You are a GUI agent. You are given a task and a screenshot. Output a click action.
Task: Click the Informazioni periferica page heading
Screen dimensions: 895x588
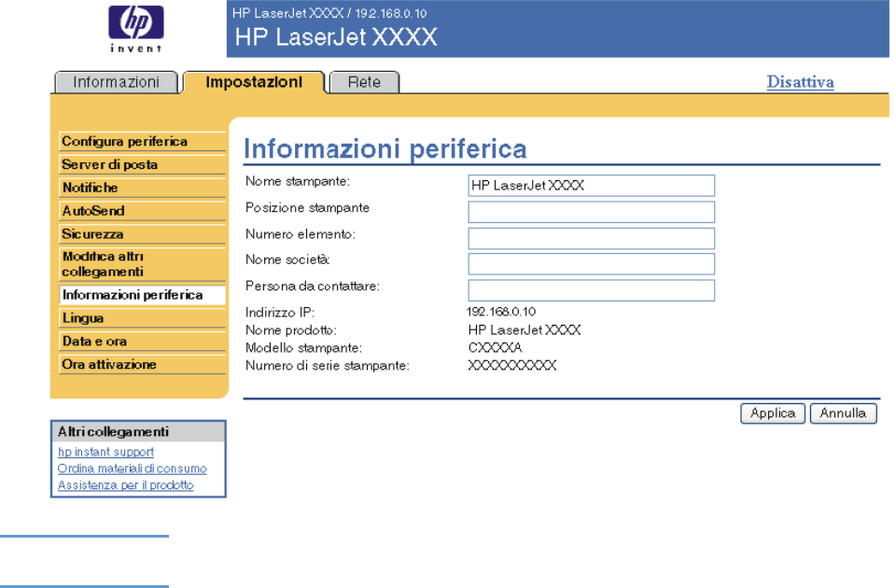(x=385, y=149)
